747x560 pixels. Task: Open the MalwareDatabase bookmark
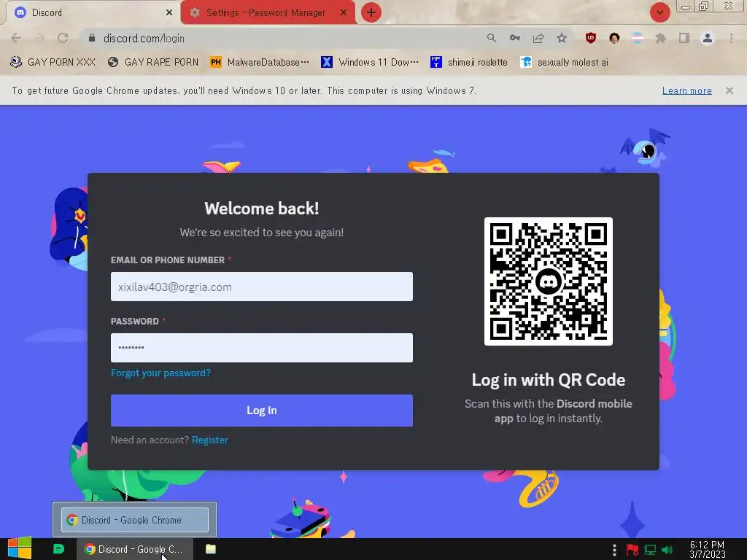[x=260, y=63]
